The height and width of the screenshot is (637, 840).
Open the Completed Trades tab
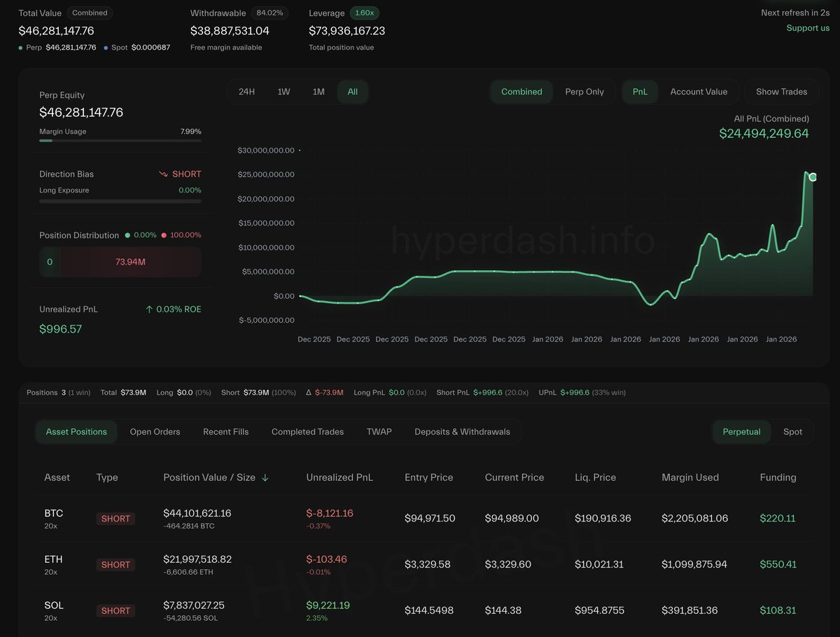[x=307, y=432]
